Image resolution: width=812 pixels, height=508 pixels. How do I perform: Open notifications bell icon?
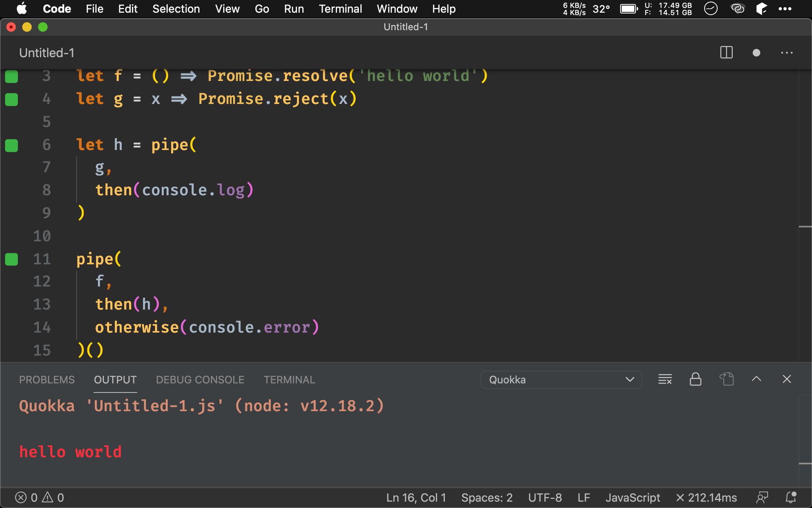coord(791,498)
